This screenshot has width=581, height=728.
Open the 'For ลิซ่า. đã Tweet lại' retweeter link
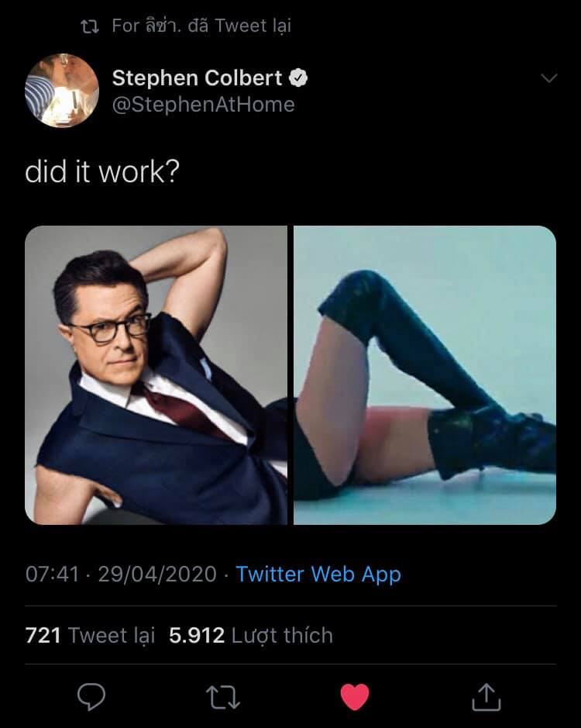(201, 26)
